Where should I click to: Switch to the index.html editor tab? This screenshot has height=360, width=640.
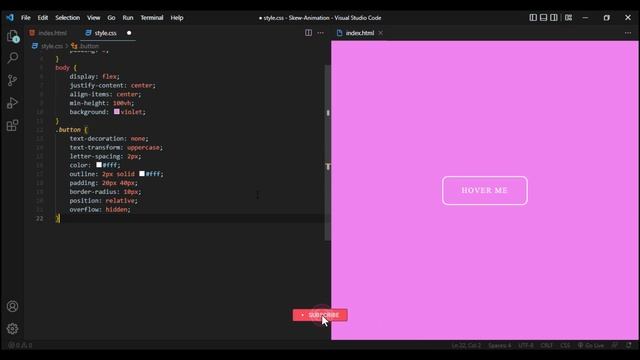tap(48, 33)
